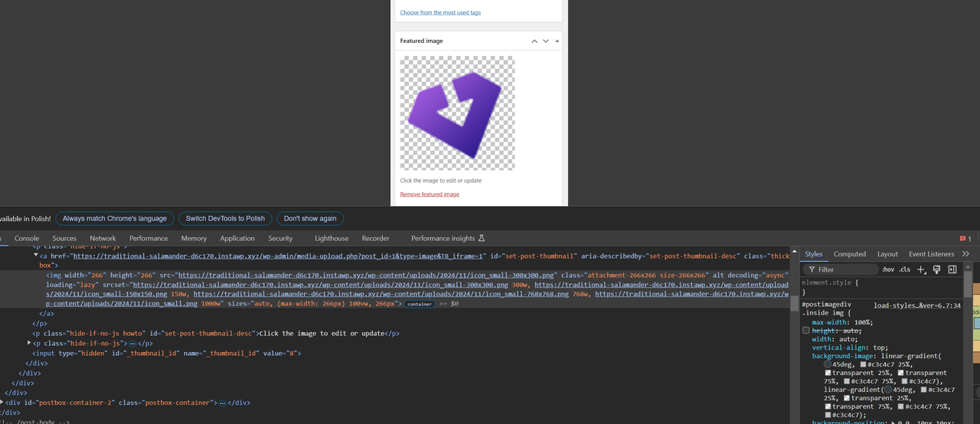980x424 pixels.
Task: Click the Featured image panel heading
Action: [421, 41]
